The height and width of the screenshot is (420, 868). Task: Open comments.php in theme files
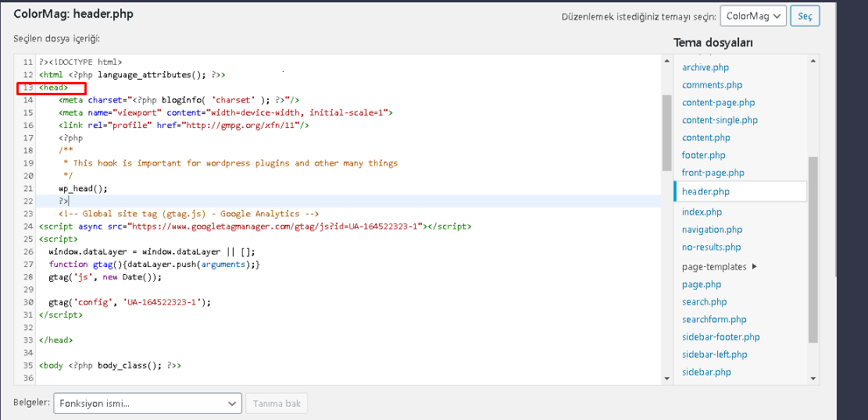click(x=712, y=85)
